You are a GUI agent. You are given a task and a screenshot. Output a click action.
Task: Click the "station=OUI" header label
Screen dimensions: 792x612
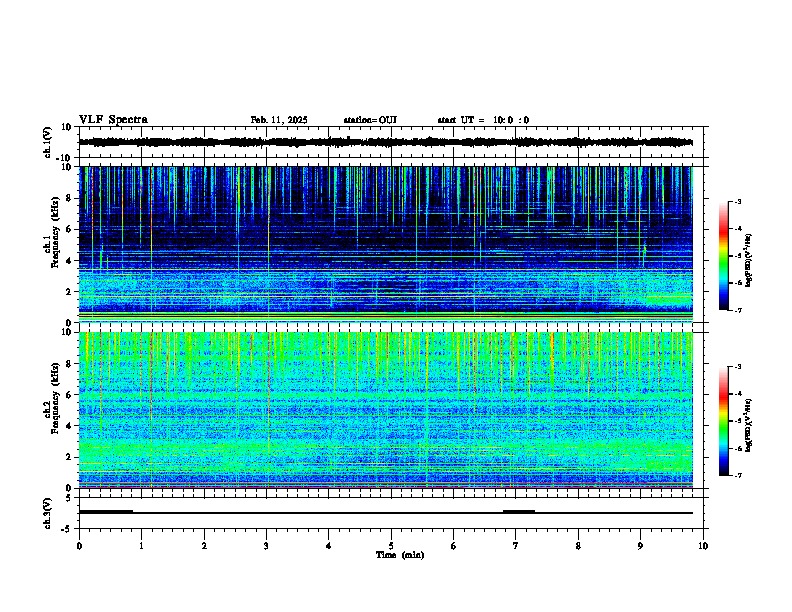(x=370, y=120)
